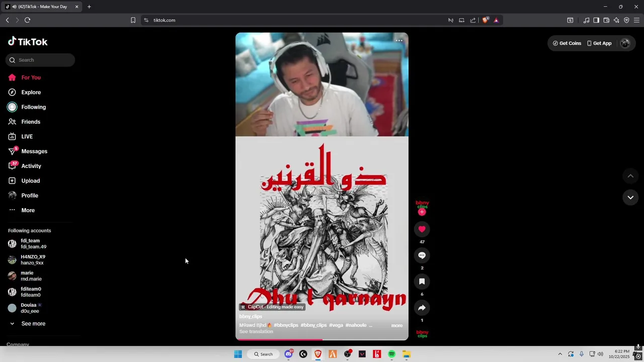This screenshot has width=644, height=362.
Task: Click the CapCut Editing made easy tag
Action: click(272, 307)
